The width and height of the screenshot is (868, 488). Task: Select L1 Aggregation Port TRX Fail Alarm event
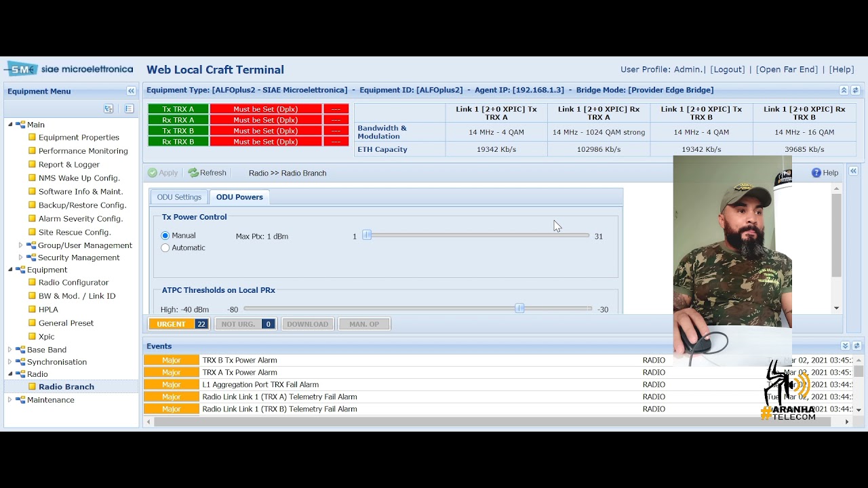498,385
